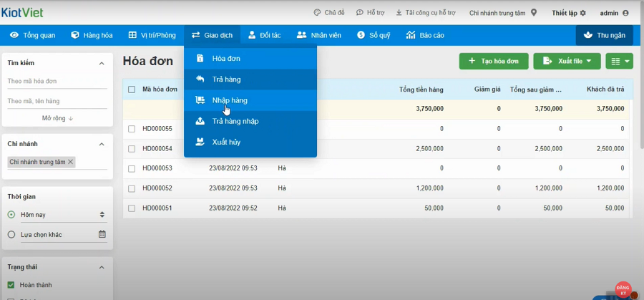Viewport: 644px width, 300px height.
Task: Uncheck the Hoàn thành status checkbox
Action: point(11,285)
